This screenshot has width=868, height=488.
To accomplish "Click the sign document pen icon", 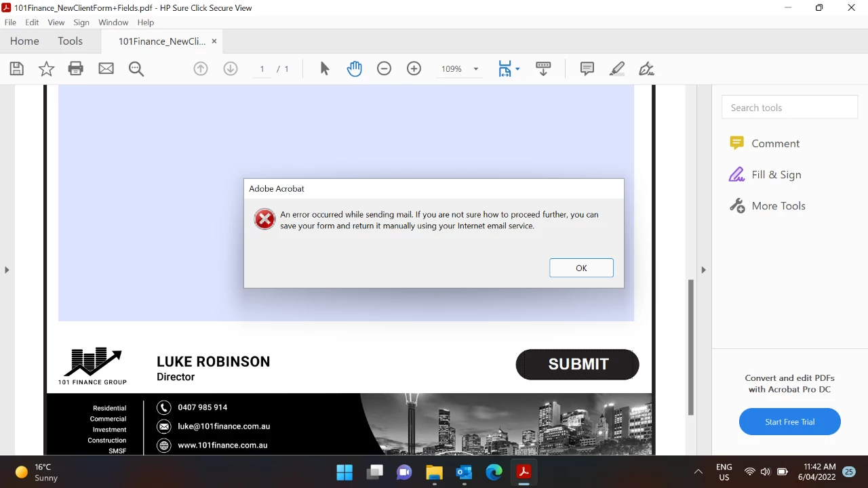I will click(647, 68).
